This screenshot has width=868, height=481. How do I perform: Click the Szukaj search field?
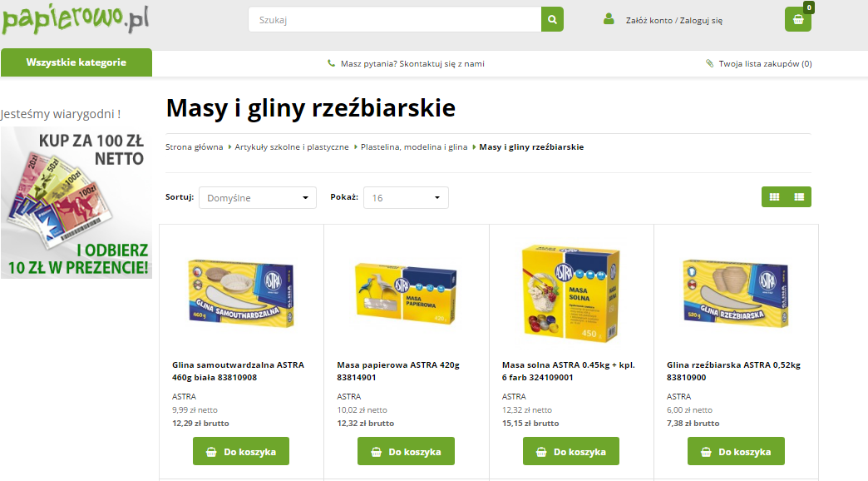395,19
